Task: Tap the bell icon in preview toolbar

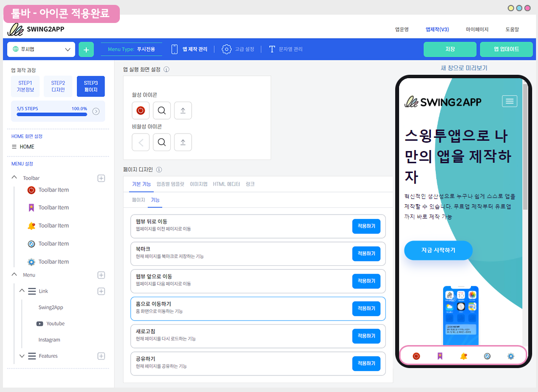Action: point(463,356)
